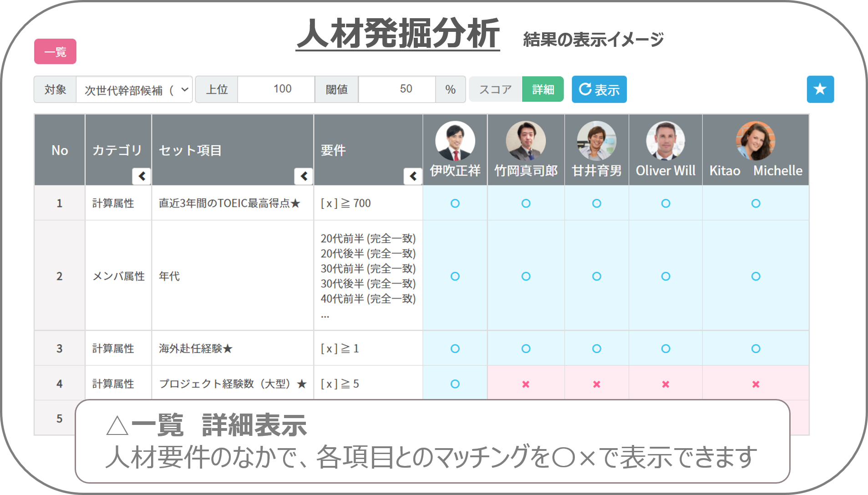Image resolution: width=868 pixels, height=495 pixels.
Task: Click 伊吹正祥's profile photo
Action: click(x=455, y=141)
